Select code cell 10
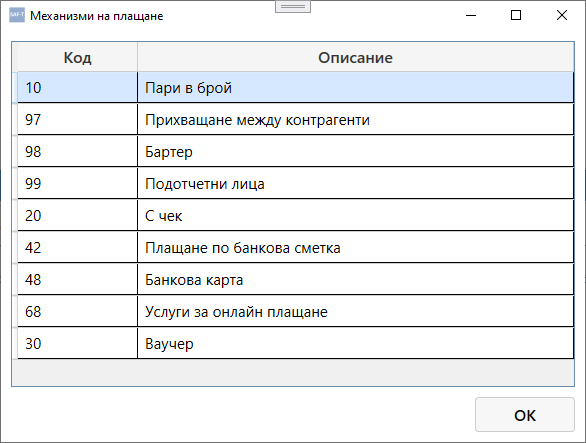Screen dimensions: 586x443 77,87
